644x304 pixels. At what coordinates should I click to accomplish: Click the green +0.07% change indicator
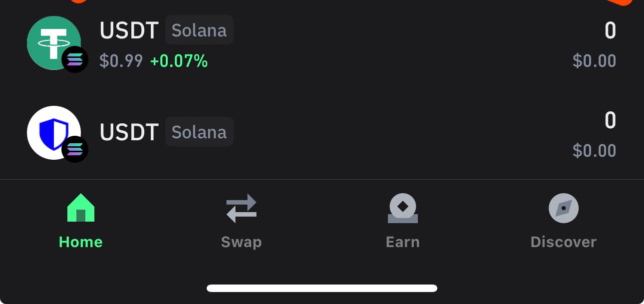[x=179, y=60]
